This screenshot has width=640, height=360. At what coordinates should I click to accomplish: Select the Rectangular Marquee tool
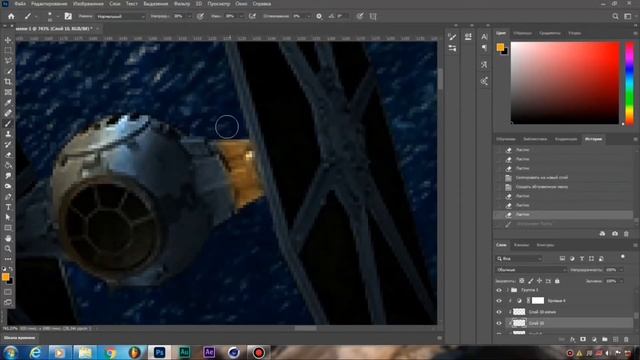tap(8, 50)
